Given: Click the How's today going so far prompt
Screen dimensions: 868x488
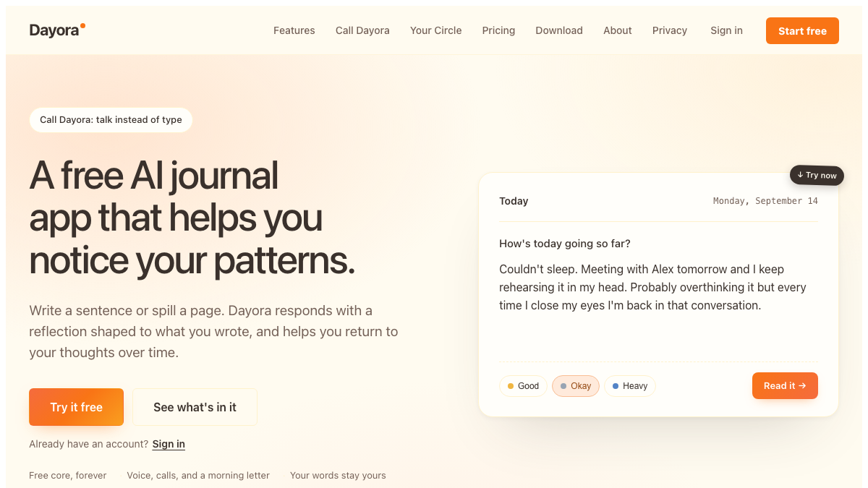Looking at the screenshot, I should [565, 244].
